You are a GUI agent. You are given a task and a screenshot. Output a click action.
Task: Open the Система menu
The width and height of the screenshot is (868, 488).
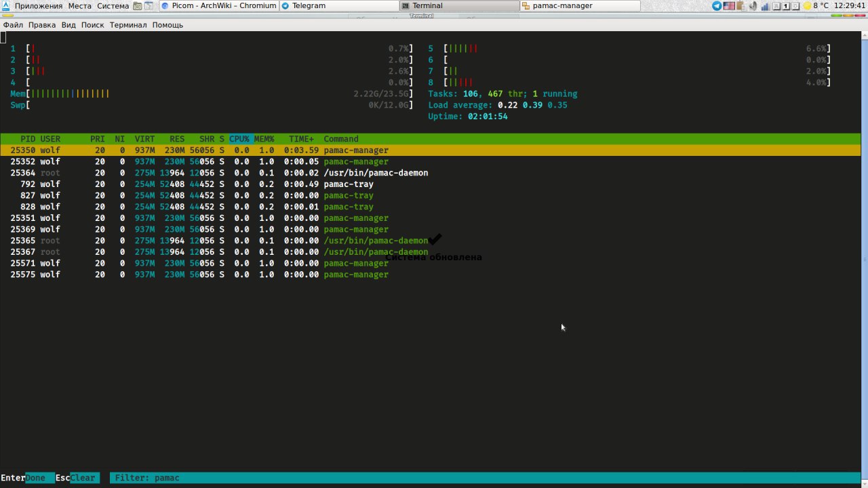(x=113, y=5)
